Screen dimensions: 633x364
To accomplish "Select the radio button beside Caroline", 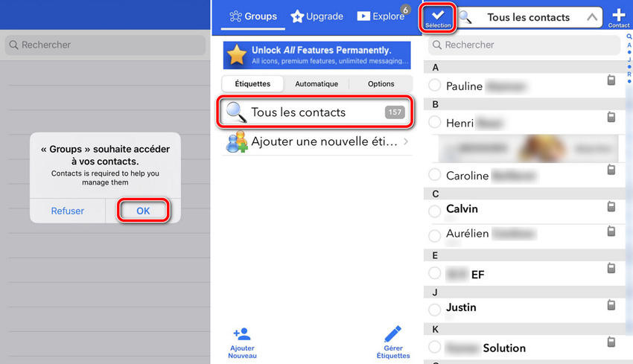I will coord(435,175).
